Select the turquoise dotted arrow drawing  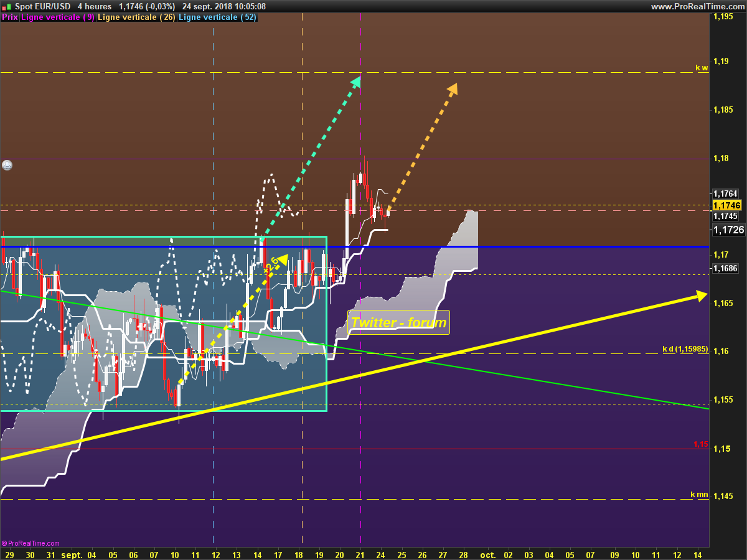pos(311,159)
